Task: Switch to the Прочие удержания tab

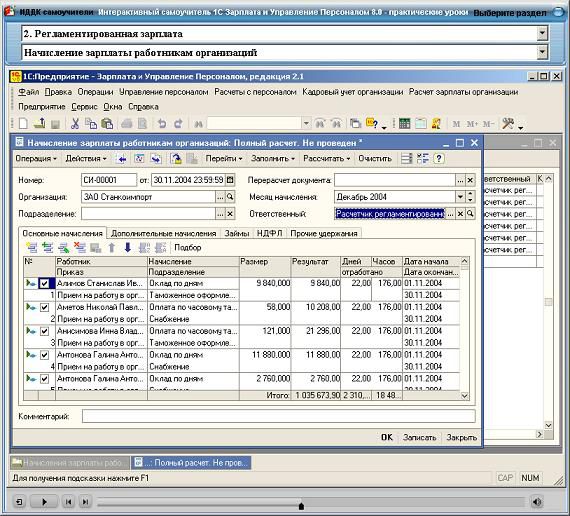Action: click(x=324, y=233)
